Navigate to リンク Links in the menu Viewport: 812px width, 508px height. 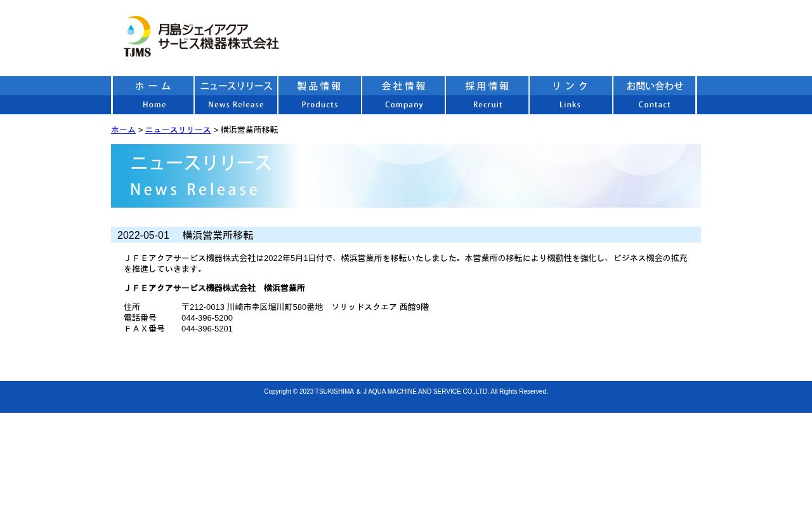pos(571,95)
